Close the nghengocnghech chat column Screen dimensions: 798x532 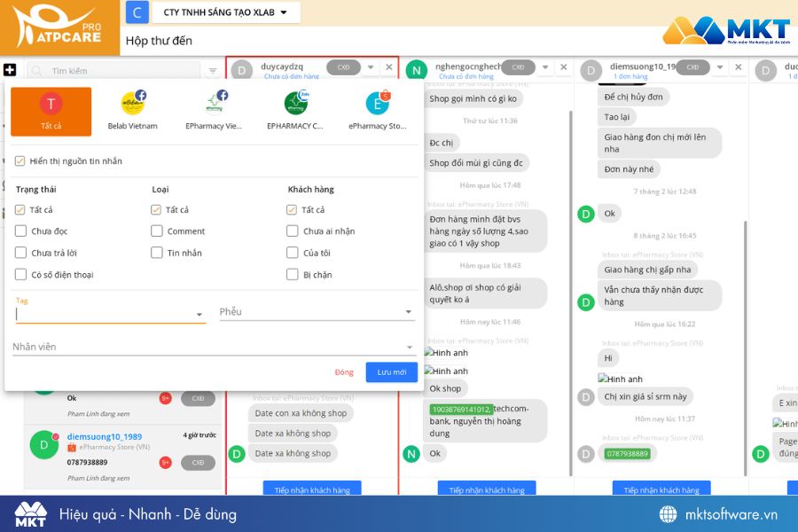tap(563, 67)
